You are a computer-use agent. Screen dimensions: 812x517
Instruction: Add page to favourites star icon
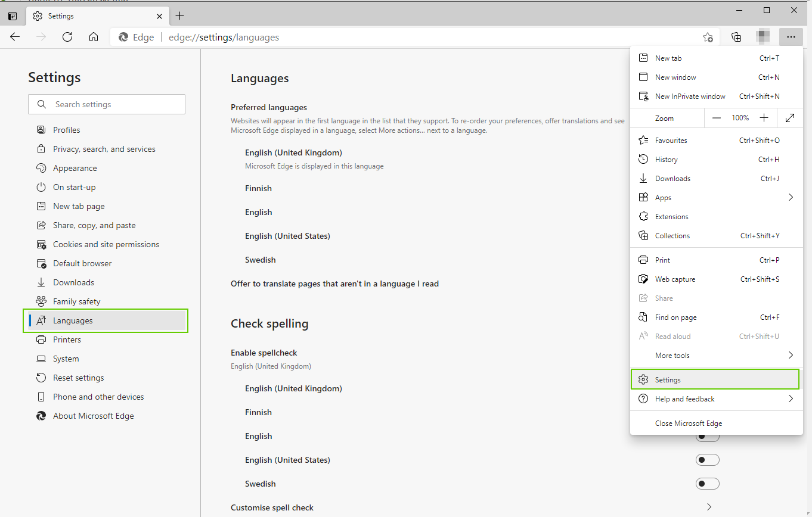coord(708,37)
